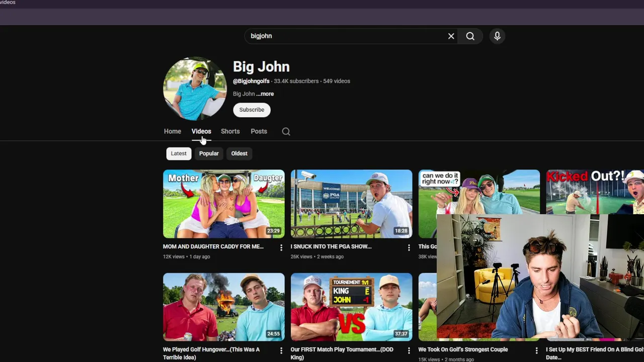Screen dimensions: 644x362
Task: Click the 33.4K subscribers text
Action: pyautogui.click(x=296, y=81)
